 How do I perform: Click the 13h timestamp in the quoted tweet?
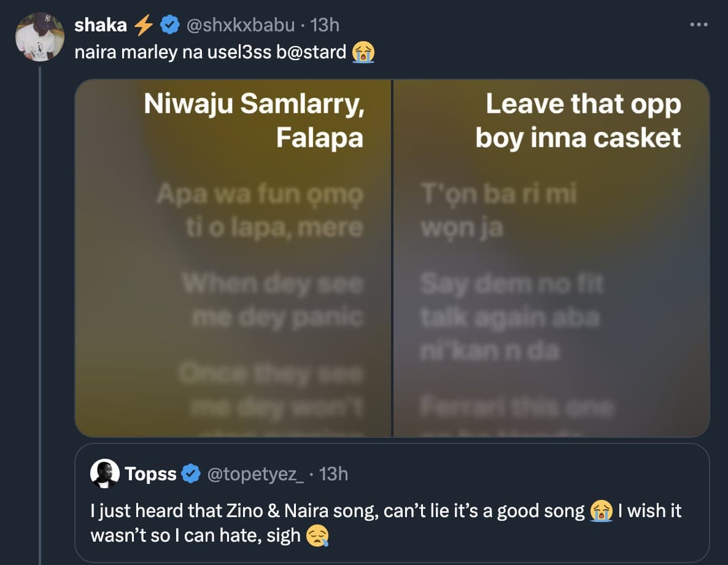[x=334, y=474]
